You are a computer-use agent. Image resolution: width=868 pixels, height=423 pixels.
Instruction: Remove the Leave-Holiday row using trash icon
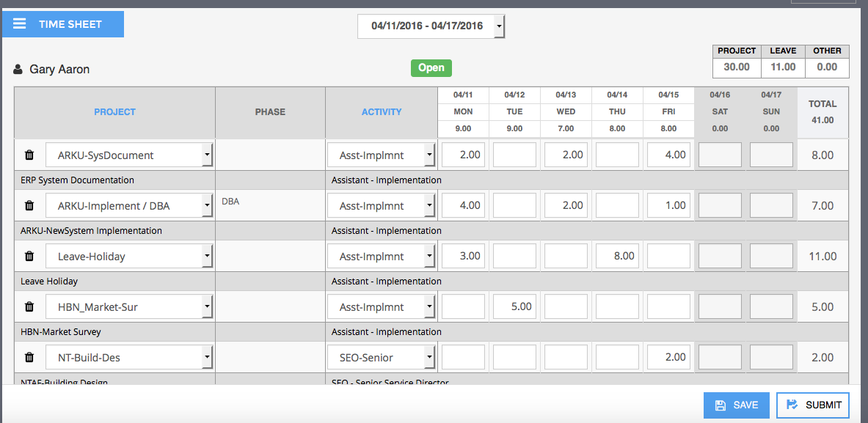[29, 257]
